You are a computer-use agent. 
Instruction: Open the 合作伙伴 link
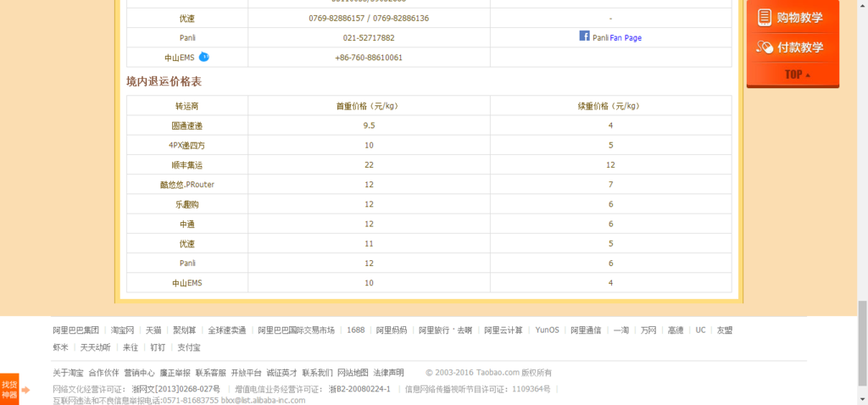click(x=103, y=373)
